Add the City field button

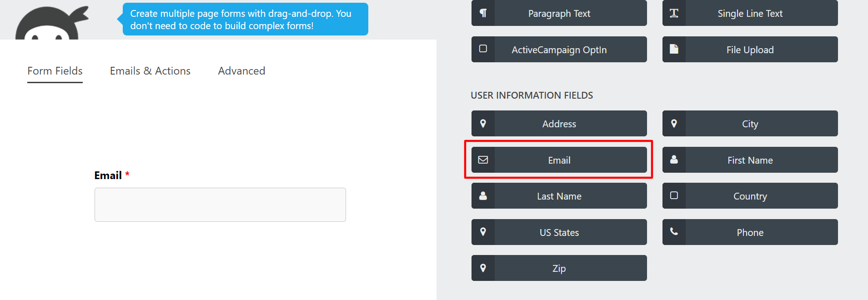click(750, 124)
